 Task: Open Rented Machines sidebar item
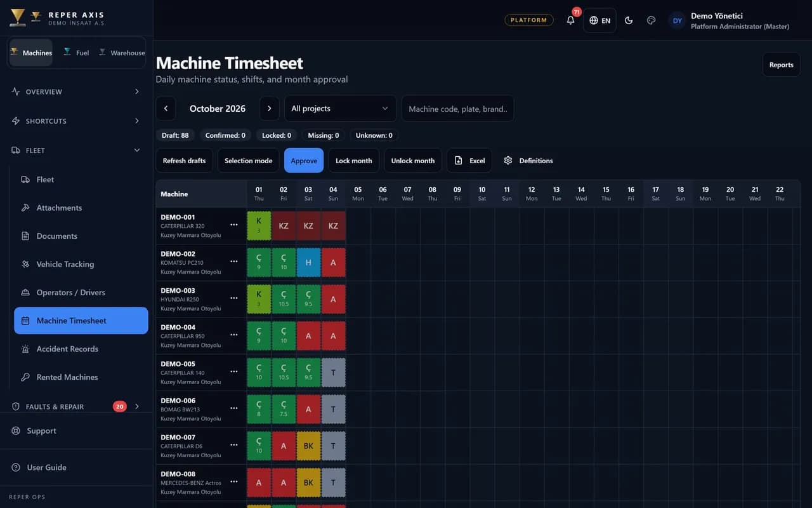(81, 377)
